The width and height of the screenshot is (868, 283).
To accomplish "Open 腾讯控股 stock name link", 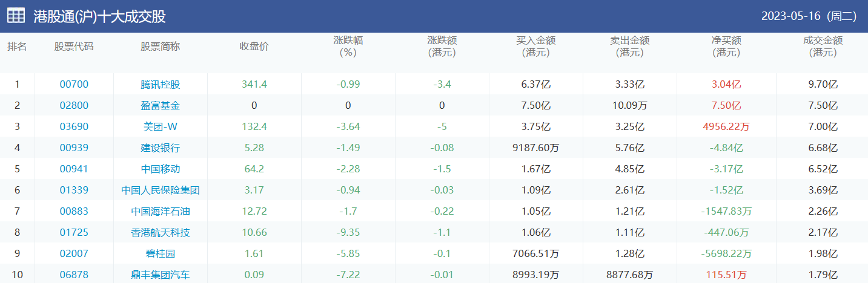I will (160, 84).
